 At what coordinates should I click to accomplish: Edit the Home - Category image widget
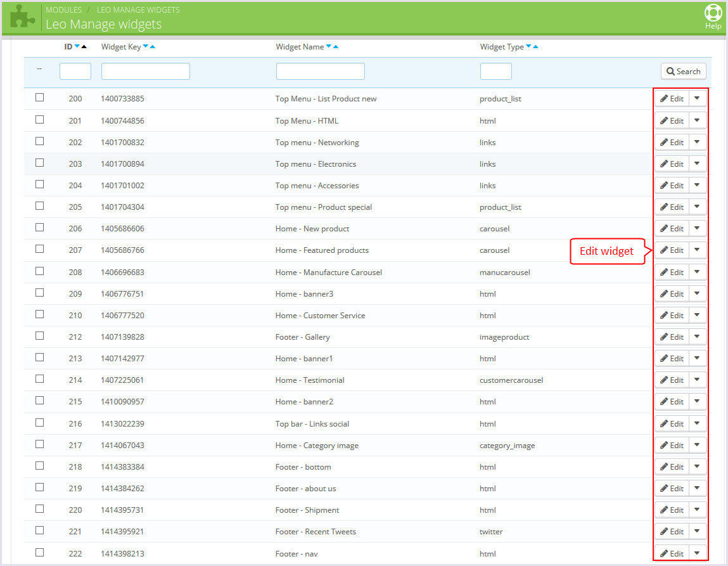(x=672, y=445)
